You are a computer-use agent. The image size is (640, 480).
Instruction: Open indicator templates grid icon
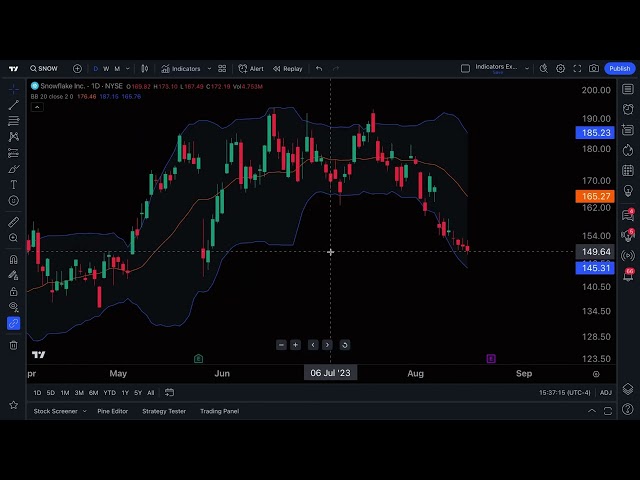(222, 69)
